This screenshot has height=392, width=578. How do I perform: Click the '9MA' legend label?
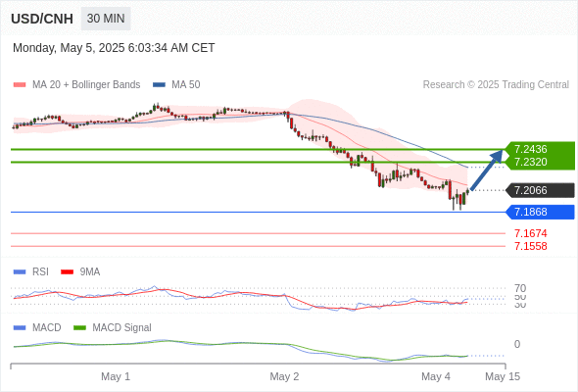pos(90,272)
